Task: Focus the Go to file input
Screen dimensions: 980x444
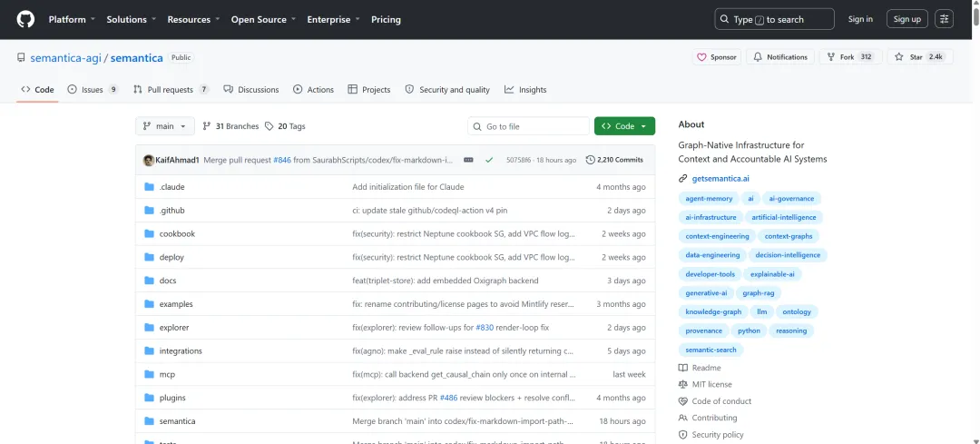Action: tap(528, 126)
